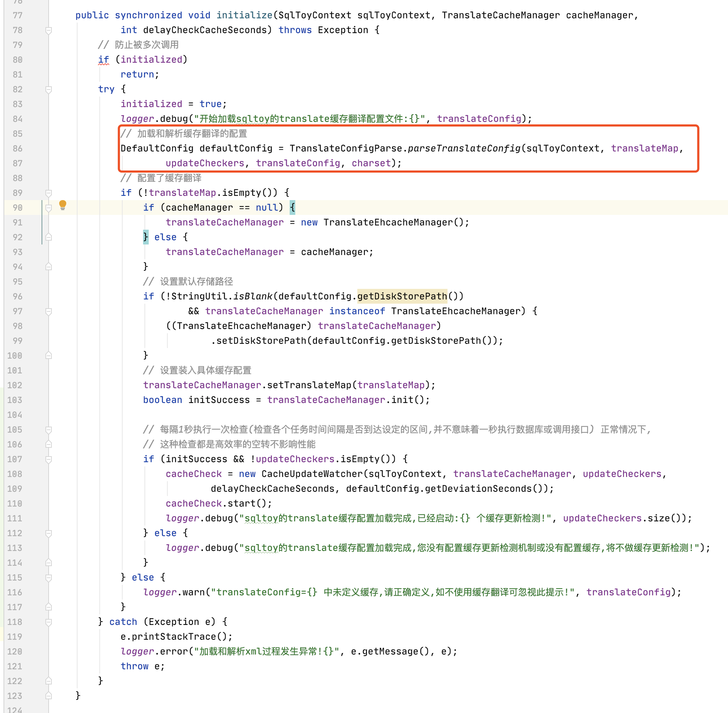Click fold-end marker at line 100
This screenshot has height=713, width=728.
49,356
